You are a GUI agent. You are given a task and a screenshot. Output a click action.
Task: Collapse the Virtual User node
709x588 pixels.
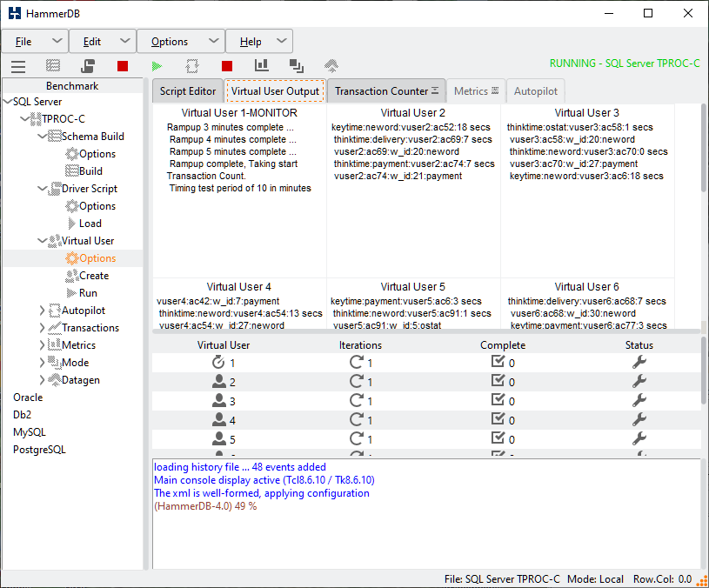coord(43,241)
